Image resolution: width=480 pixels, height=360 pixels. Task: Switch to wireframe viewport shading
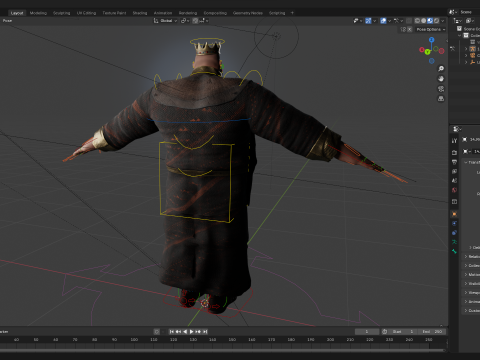(417, 21)
